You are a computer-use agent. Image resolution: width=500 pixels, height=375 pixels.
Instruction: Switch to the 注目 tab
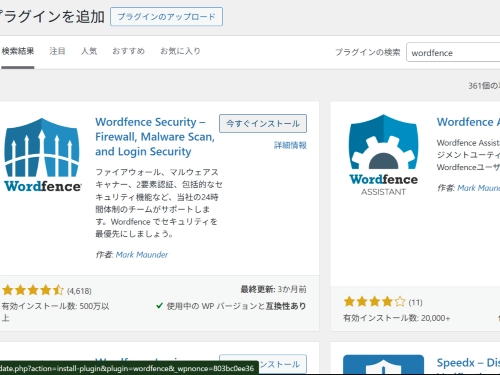click(57, 51)
